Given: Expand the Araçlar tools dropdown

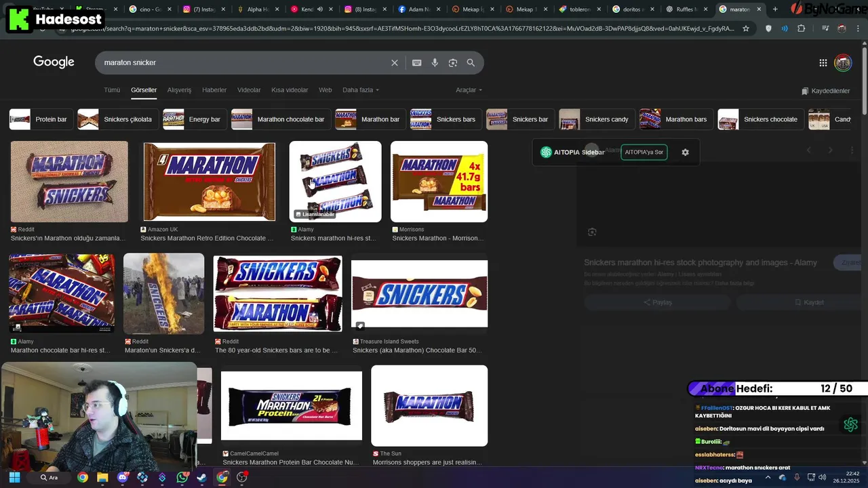Looking at the screenshot, I should (x=469, y=90).
